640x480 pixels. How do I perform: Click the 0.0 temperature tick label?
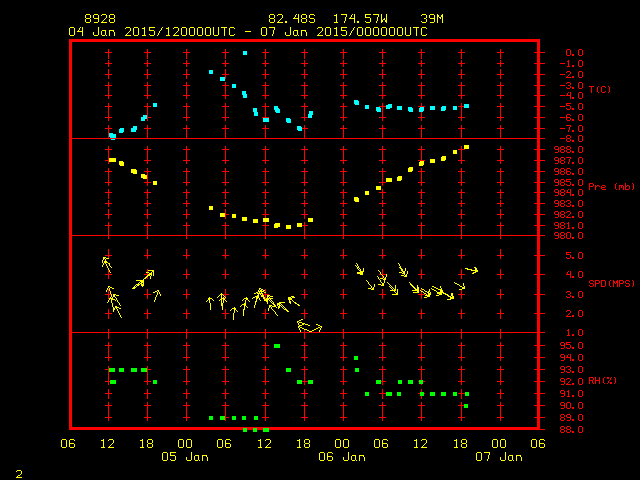point(574,53)
